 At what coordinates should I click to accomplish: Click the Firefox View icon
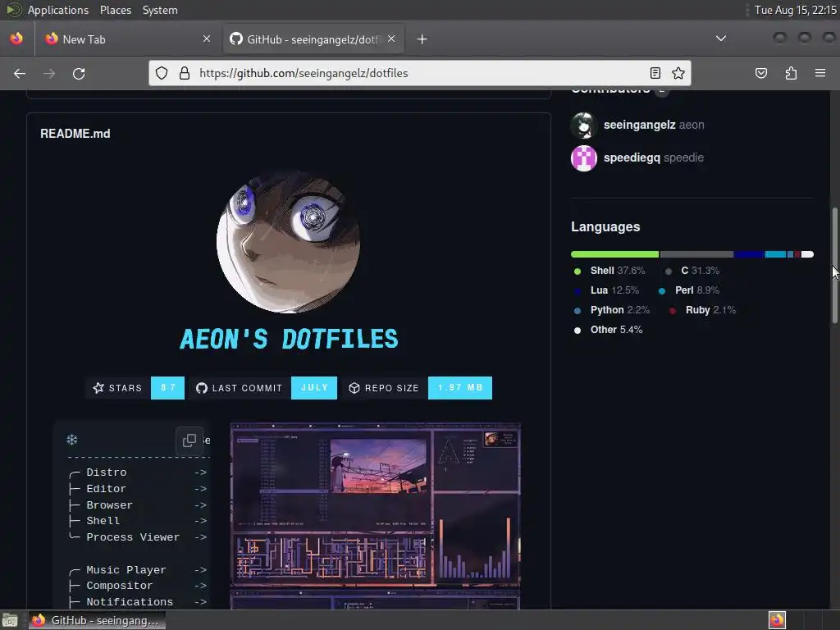coord(16,39)
